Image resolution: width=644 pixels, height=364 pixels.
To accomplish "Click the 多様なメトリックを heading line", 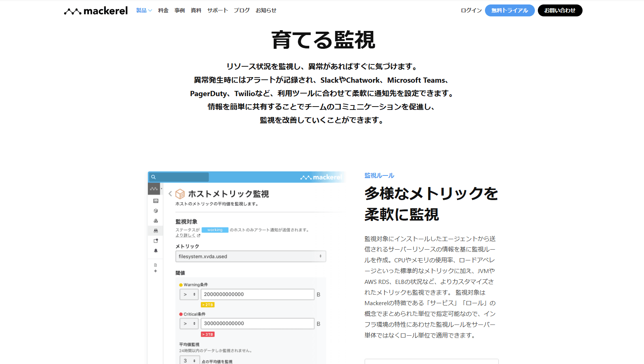I will [431, 194].
